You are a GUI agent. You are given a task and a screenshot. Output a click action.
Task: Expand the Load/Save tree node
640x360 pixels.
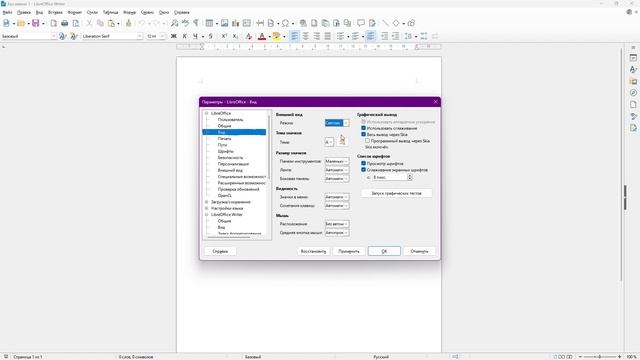pyautogui.click(x=207, y=202)
